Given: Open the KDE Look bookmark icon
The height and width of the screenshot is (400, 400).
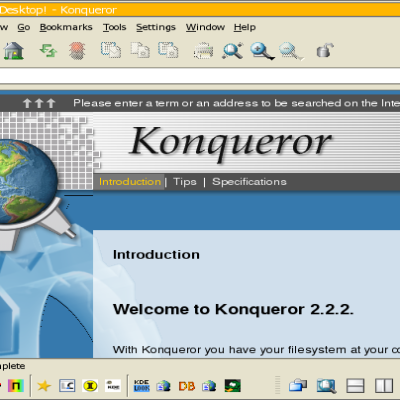Looking at the screenshot, I should coord(142,386).
